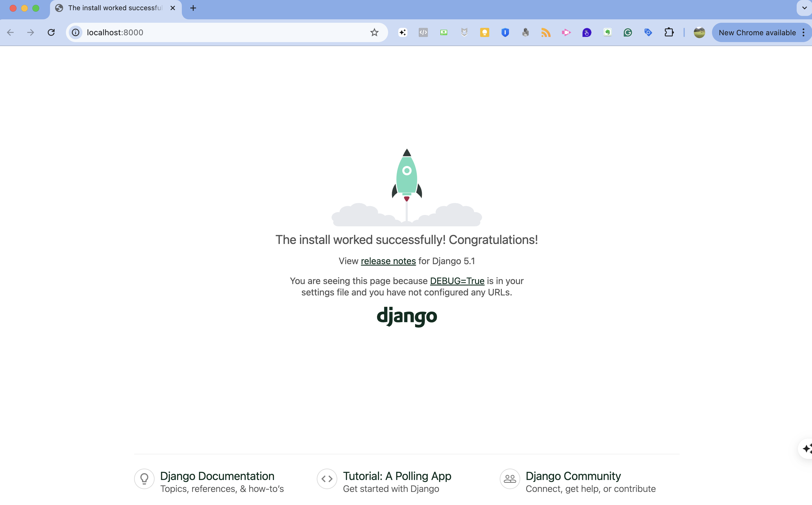Click the people icon beside Django Community
This screenshot has width=812, height=505.
point(510,479)
